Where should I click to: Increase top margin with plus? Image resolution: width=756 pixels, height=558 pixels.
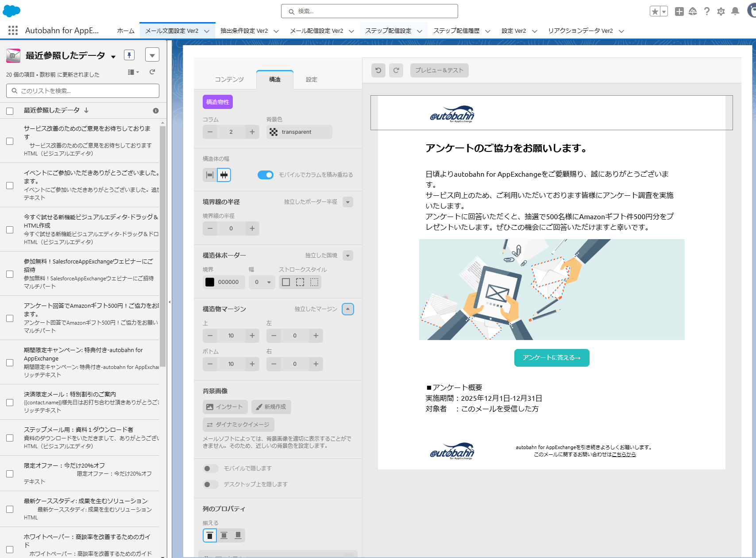pyautogui.click(x=252, y=336)
